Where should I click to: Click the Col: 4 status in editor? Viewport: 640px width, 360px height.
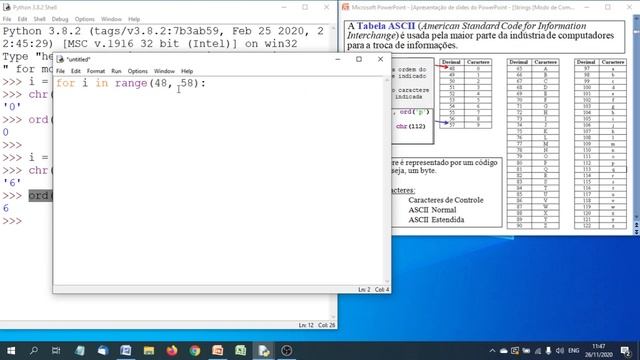click(382, 289)
